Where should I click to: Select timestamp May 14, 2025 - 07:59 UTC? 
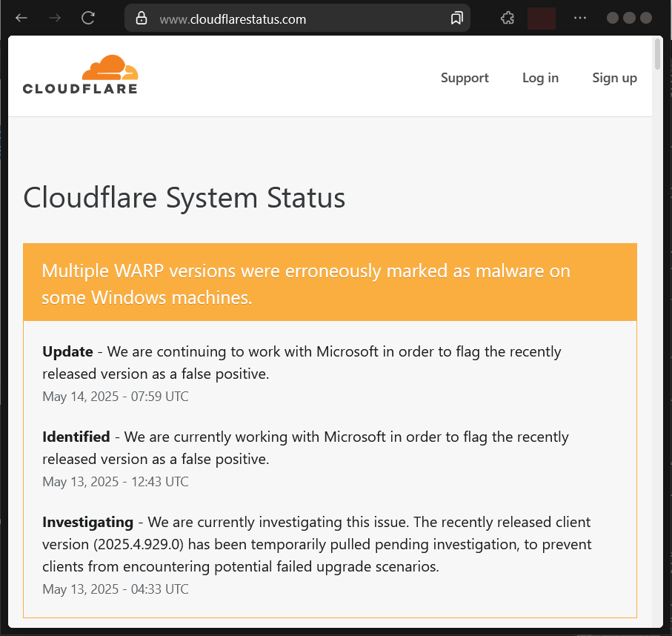[116, 397]
